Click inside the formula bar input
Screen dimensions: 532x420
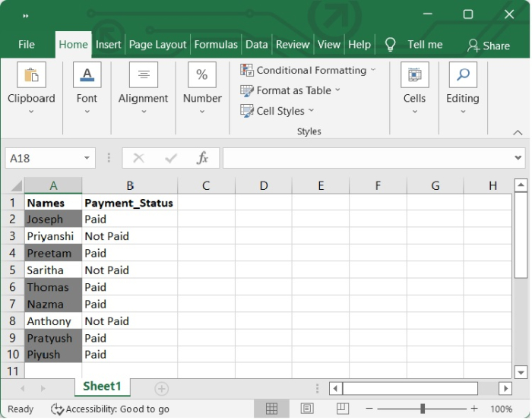click(x=369, y=158)
